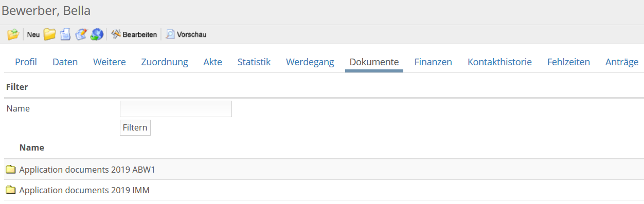Viewport: 644px width, 204px height.
Task: Select the Werdegang tab
Action: pos(310,62)
